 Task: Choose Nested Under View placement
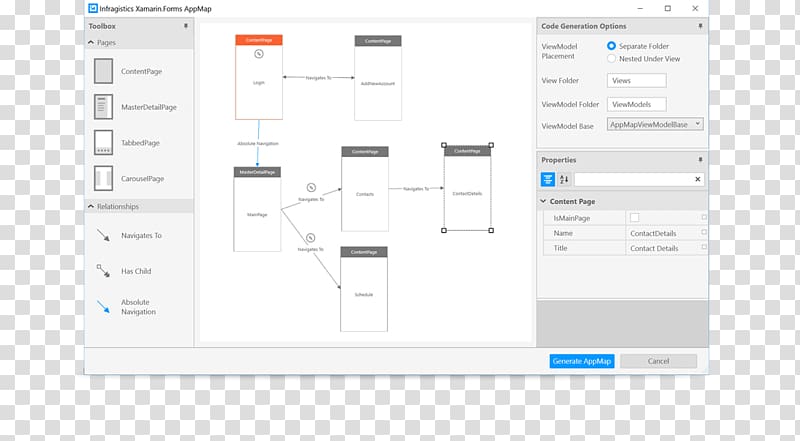612,59
